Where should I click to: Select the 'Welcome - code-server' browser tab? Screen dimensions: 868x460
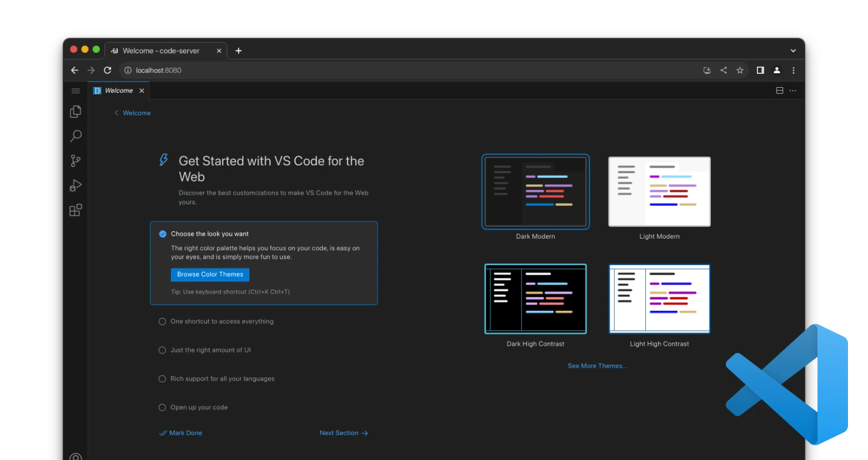click(165, 50)
